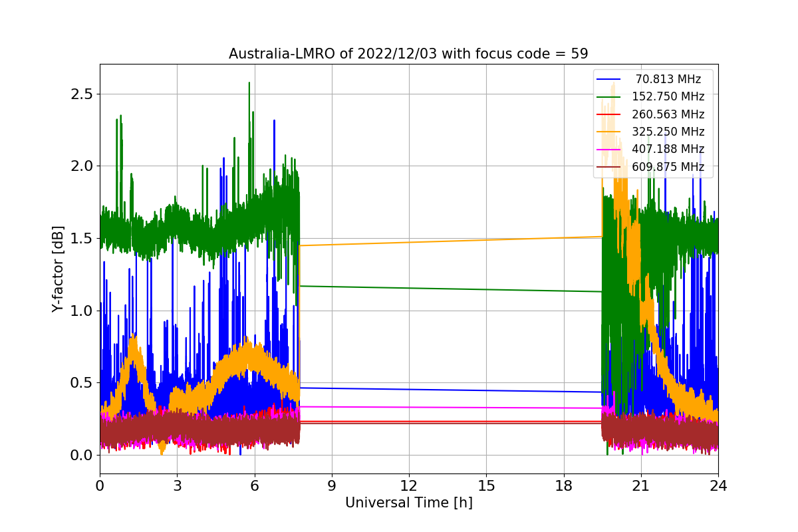Click the y-axis tick label '2.5'
Screen dimensions: 798x532
[81, 94]
